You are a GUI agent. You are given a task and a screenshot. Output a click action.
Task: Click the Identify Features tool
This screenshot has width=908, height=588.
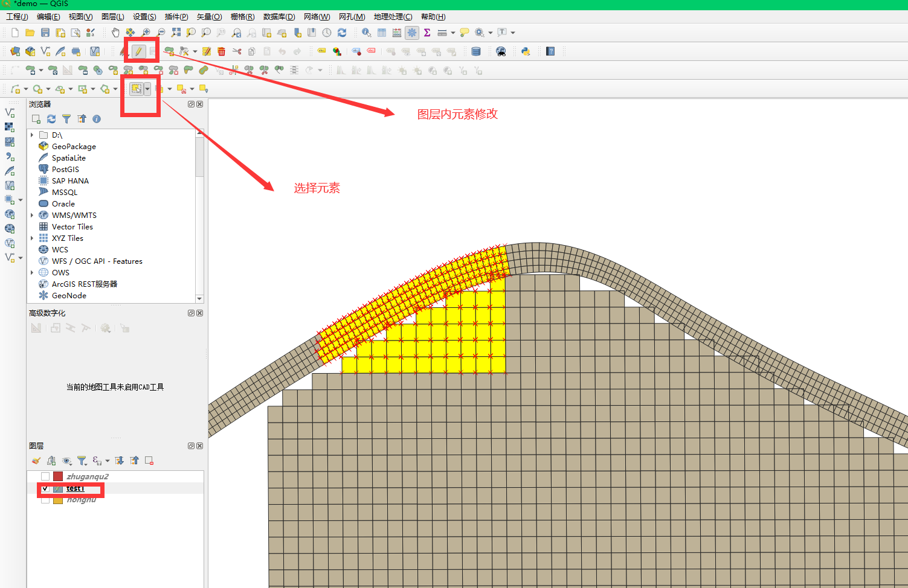coord(366,33)
